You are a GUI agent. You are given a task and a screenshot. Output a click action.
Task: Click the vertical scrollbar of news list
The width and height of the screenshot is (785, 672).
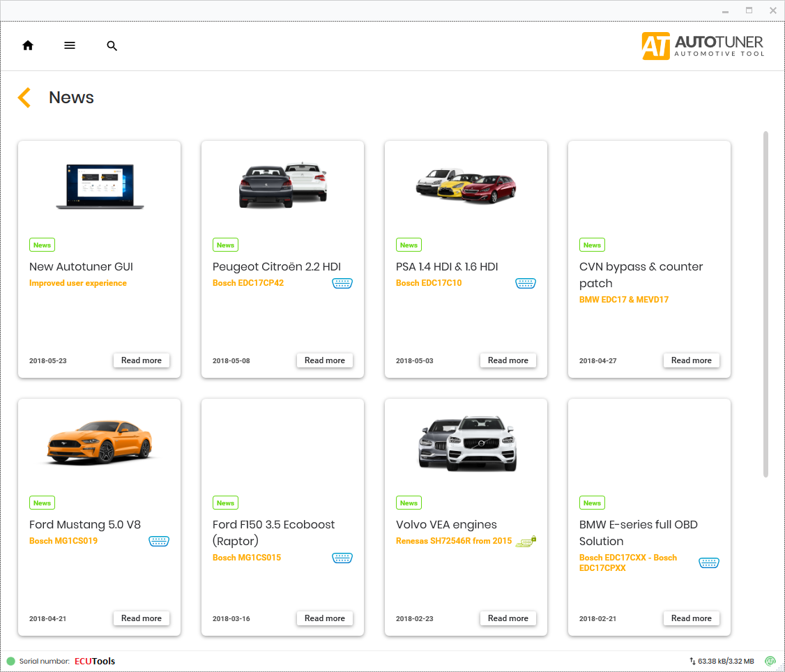click(x=765, y=303)
